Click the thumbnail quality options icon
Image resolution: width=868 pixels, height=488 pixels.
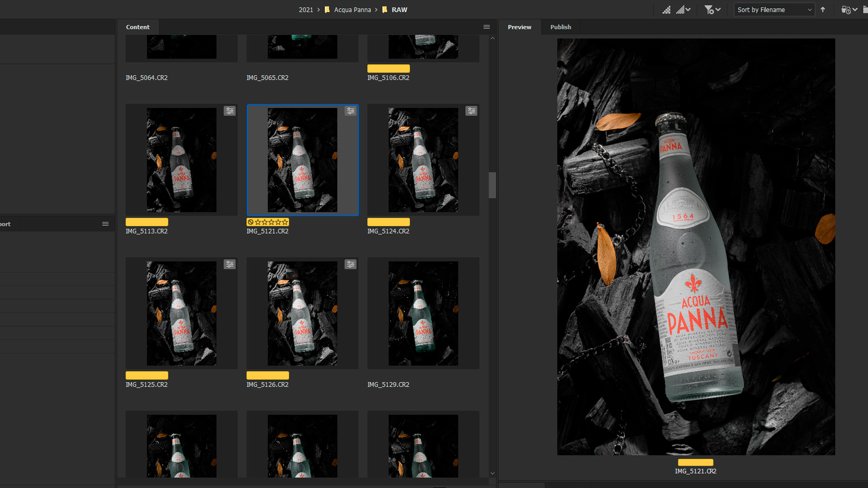(683, 9)
